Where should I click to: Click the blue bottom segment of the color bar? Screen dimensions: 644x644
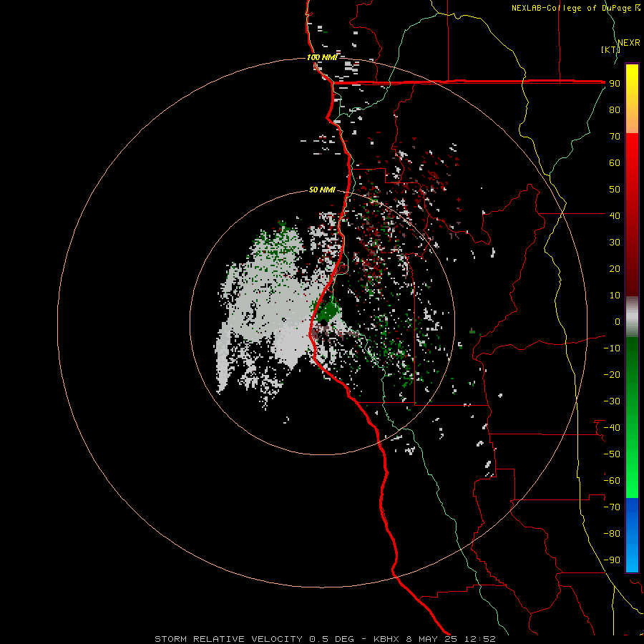tap(632, 535)
